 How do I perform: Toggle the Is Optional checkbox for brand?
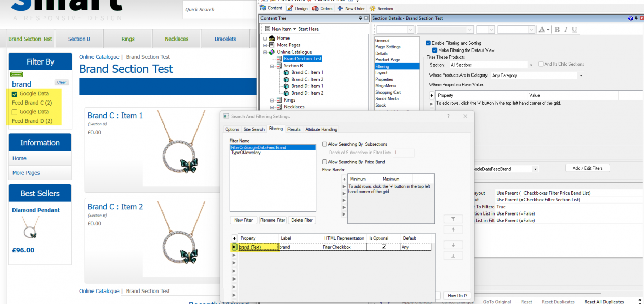click(x=384, y=247)
